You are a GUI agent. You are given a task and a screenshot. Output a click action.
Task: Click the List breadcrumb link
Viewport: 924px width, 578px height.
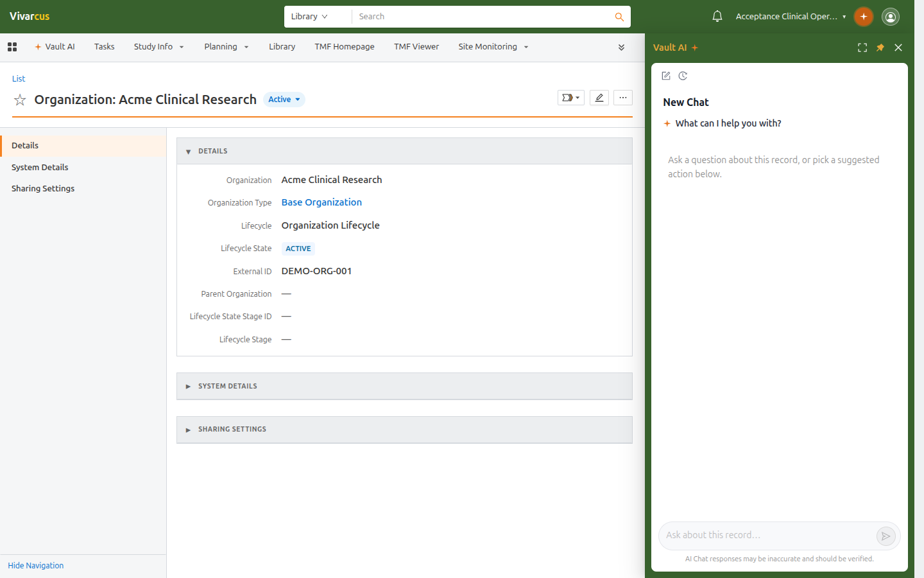tap(19, 79)
